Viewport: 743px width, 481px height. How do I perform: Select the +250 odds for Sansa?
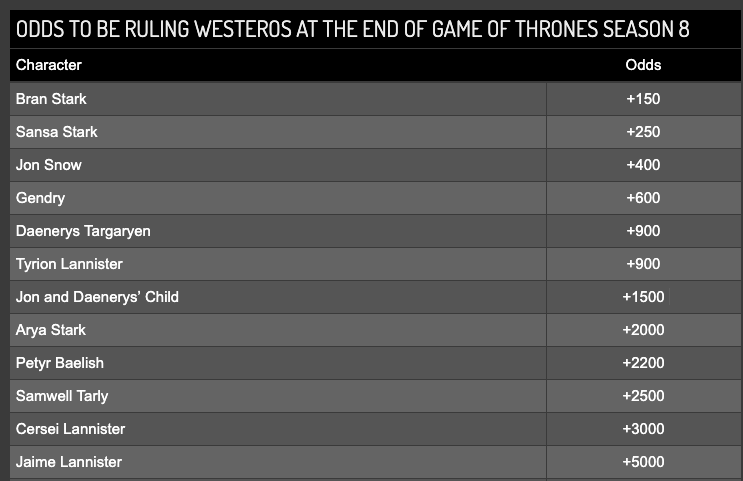pos(643,132)
